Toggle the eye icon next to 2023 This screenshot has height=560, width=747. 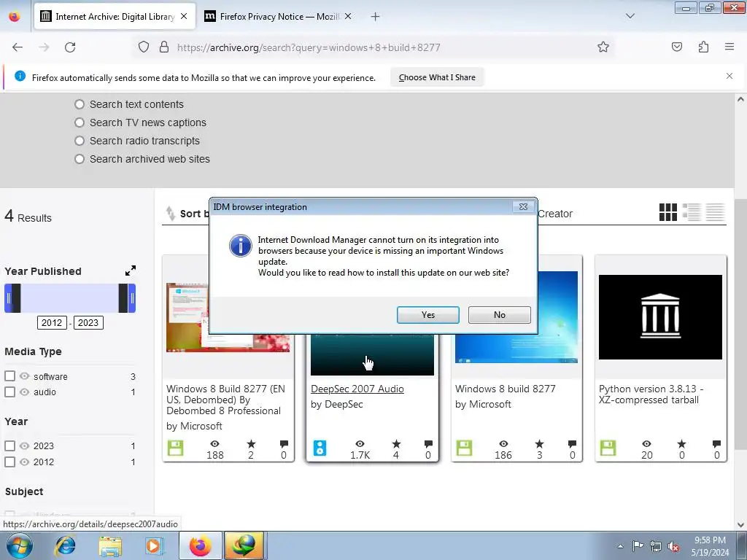tap(24, 446)
